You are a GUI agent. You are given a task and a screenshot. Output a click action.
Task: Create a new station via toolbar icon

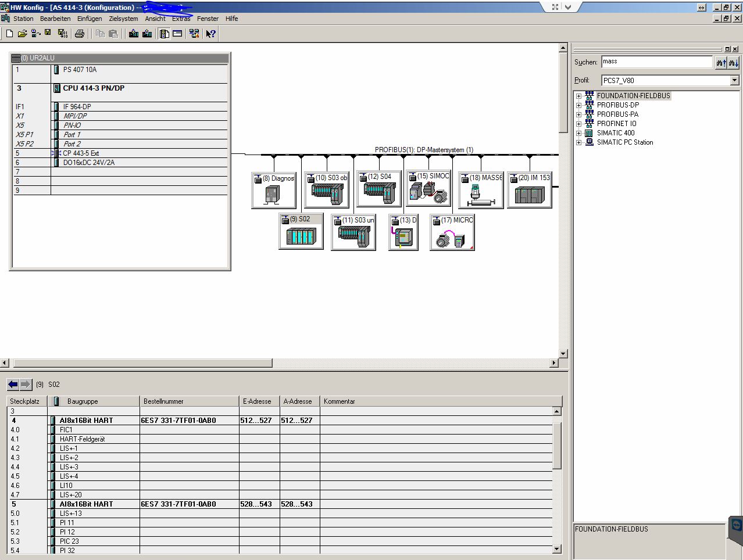tap(9, 34)
